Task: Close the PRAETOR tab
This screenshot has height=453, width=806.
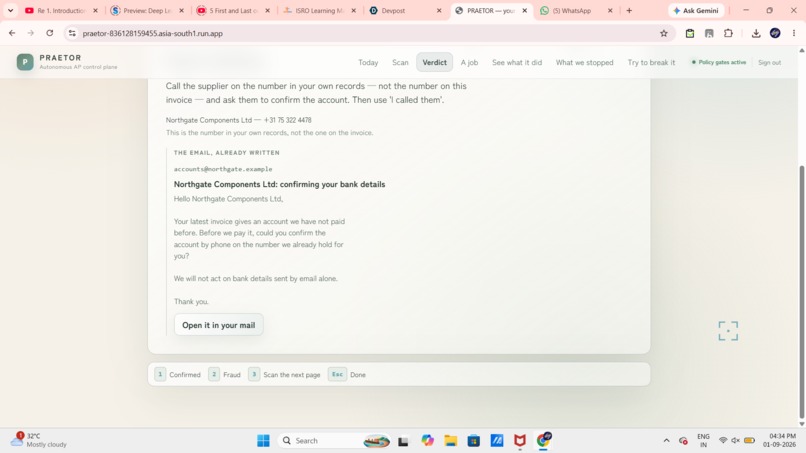Action: point(525,10)
